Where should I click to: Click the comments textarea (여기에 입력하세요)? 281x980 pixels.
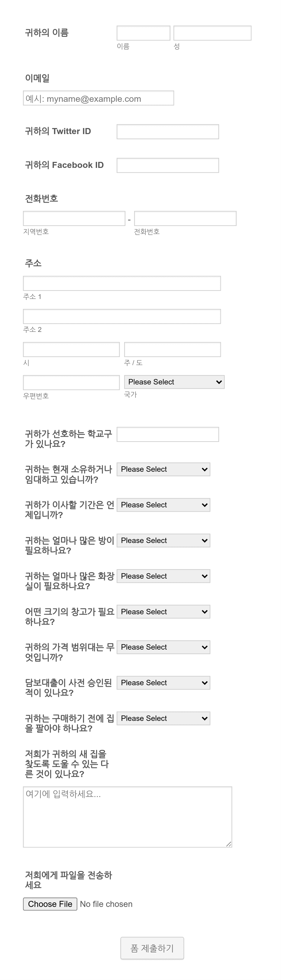pyautogui.click(x=128, y=817)
